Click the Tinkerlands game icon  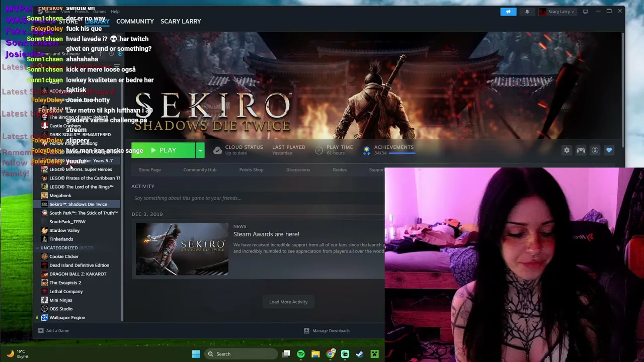pyautogui.click(x=44, y=239)
